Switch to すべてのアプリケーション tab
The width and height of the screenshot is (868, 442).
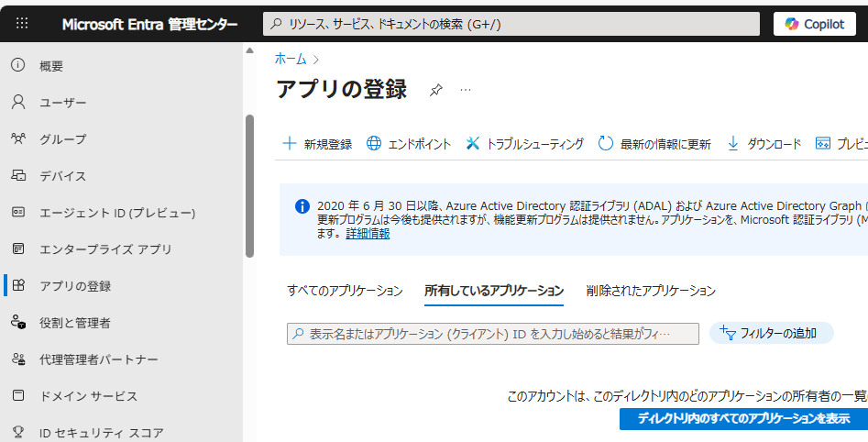click(345, 291)
